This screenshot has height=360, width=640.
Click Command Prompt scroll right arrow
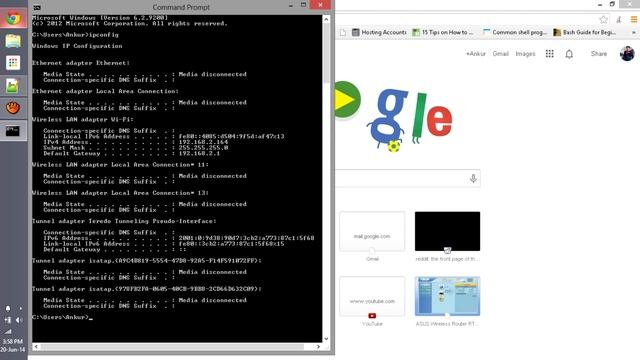pos(318,347)
